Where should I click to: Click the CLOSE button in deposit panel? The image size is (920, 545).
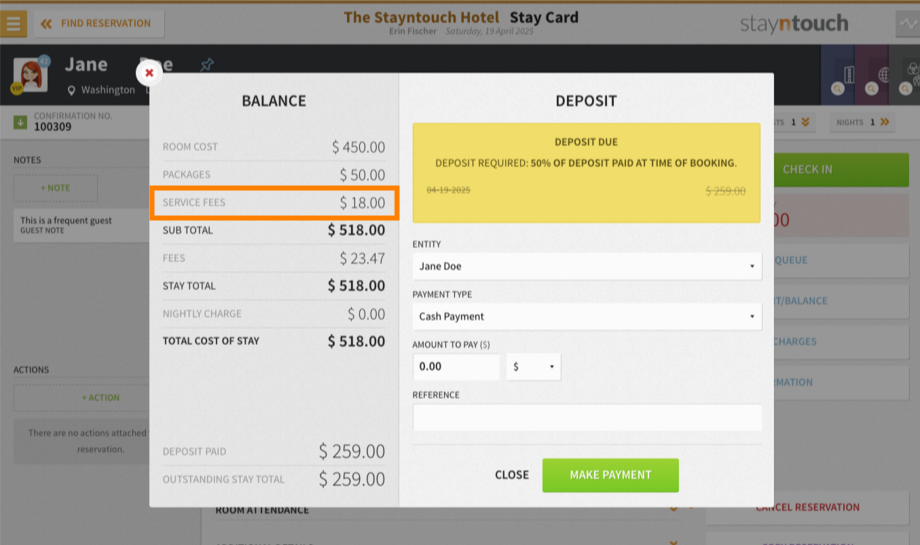pos(512,475)
